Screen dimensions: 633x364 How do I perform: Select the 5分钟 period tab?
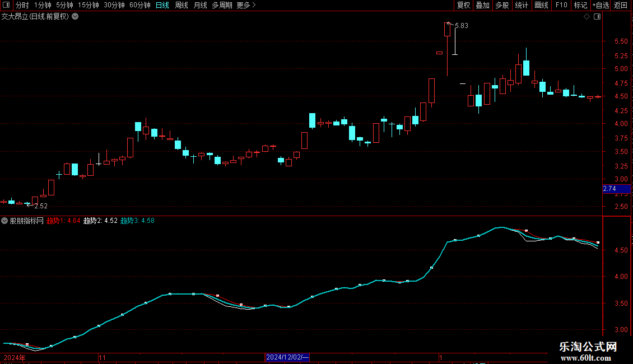pyautogui.click(x=64, y=5)
